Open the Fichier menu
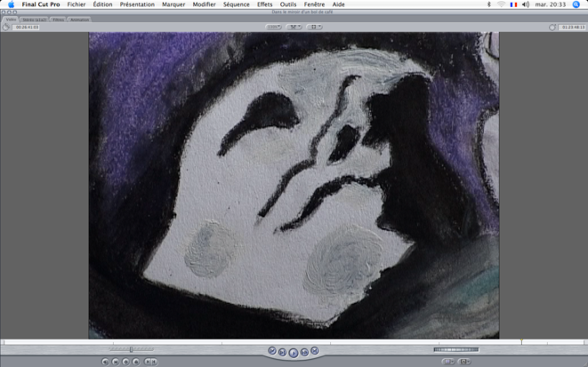588x367 pixels. [77, 4]
